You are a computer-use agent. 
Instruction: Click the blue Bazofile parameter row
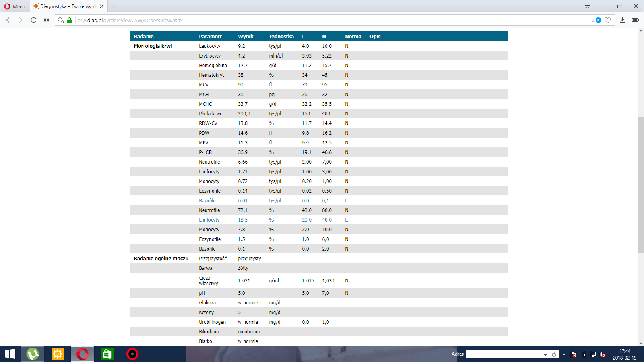[207, 201]
